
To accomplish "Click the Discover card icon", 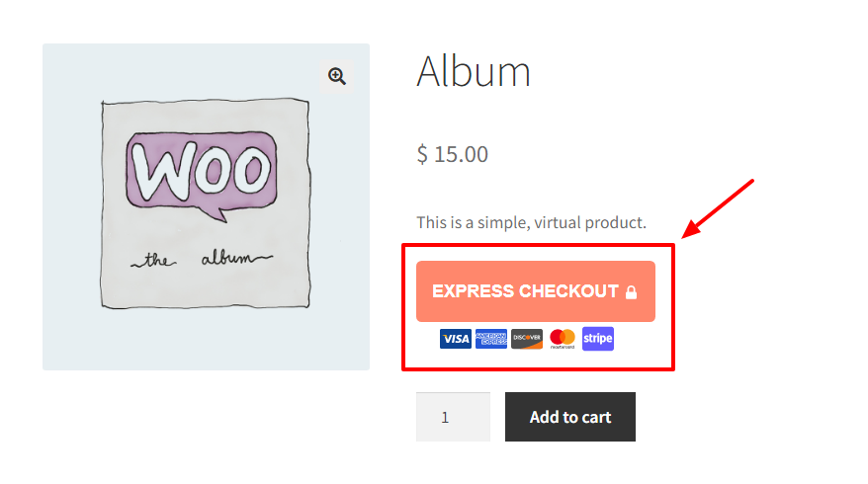I will (527, 339).
